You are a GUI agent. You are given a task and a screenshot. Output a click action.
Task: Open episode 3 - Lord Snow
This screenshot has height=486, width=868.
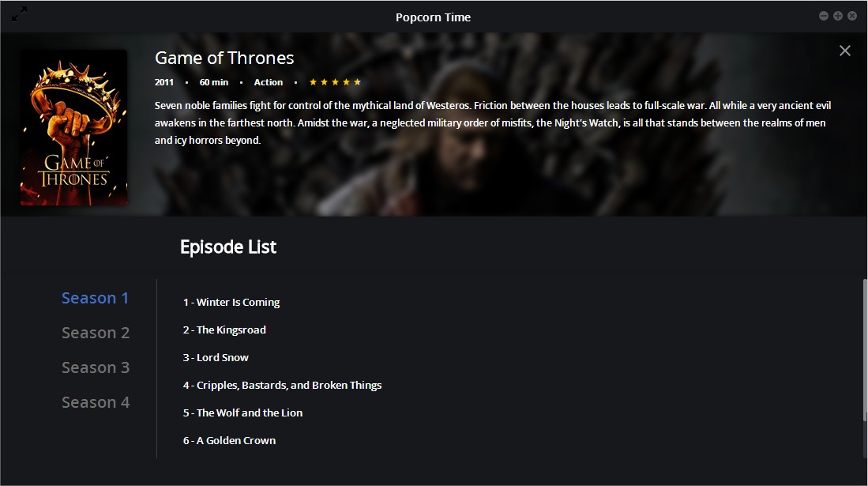pos(216,357)
